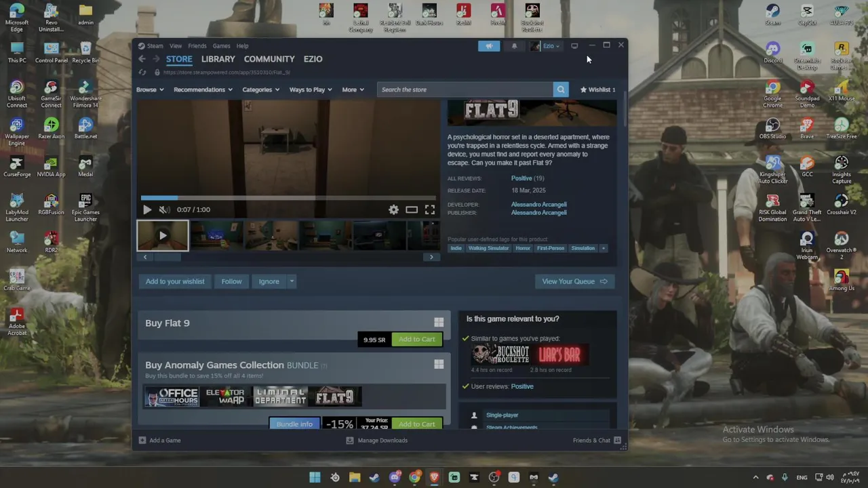
Task: Expand the Ignore options arrow
Action: coord(292,281)
